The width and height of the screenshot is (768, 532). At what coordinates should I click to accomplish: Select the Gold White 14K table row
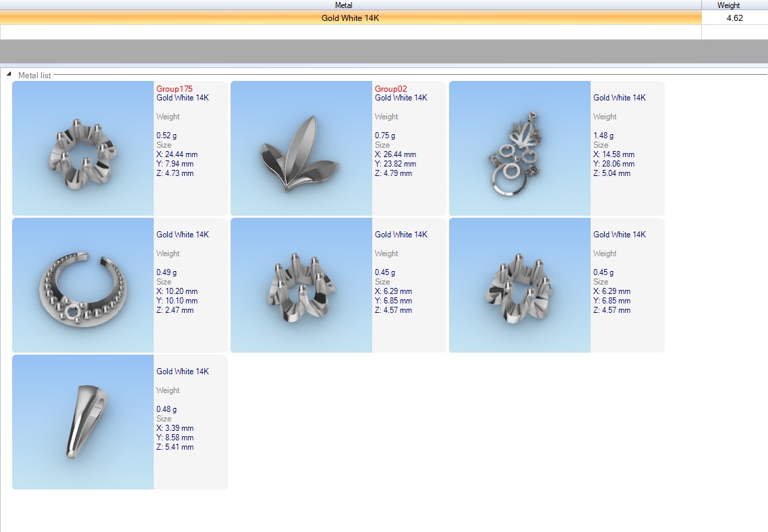[350, 18]
